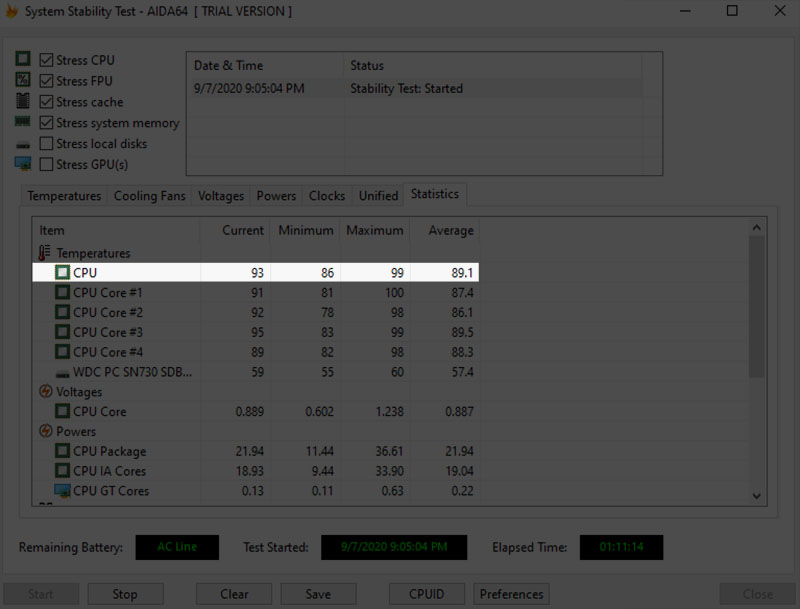The width and height of the screenshot is (800, 609).
Task: Uncheck the Stress CPU checkbox
Action: (x=46, y=60)
